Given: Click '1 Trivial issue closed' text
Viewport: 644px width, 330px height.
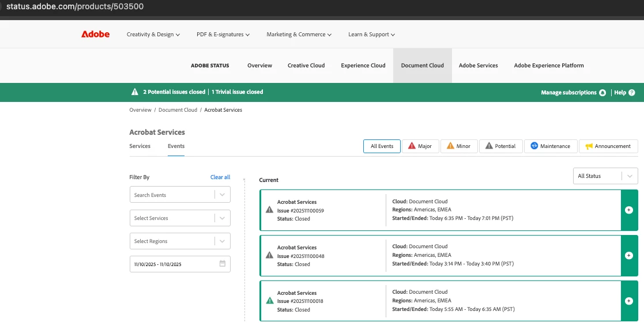Looking at the screenshot, I should pos(238,92).
